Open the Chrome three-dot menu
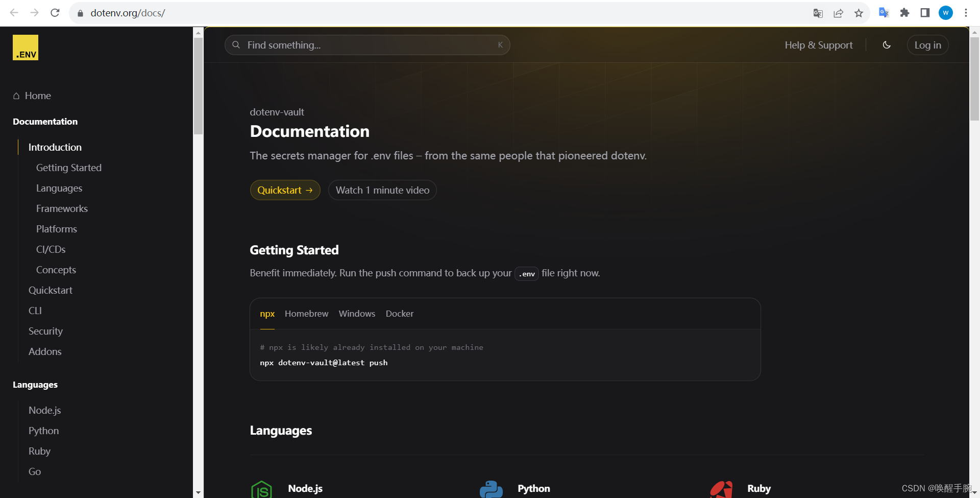This screenshot has height=498, width=980. click(966, 13)
